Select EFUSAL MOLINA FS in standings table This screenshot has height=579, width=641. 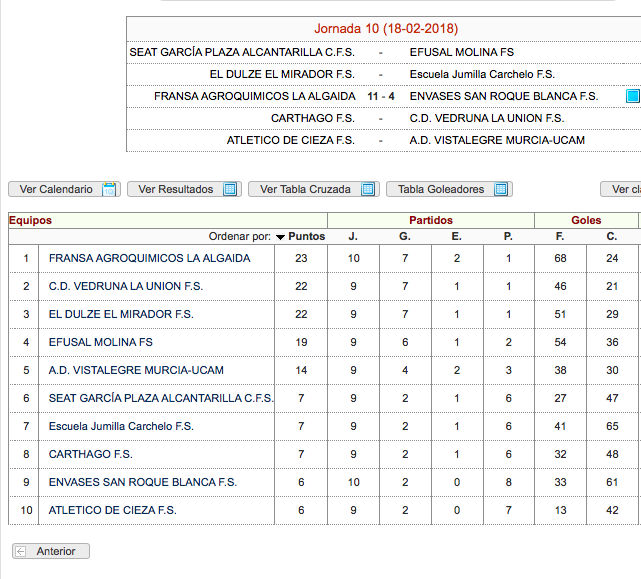point(100,342)
